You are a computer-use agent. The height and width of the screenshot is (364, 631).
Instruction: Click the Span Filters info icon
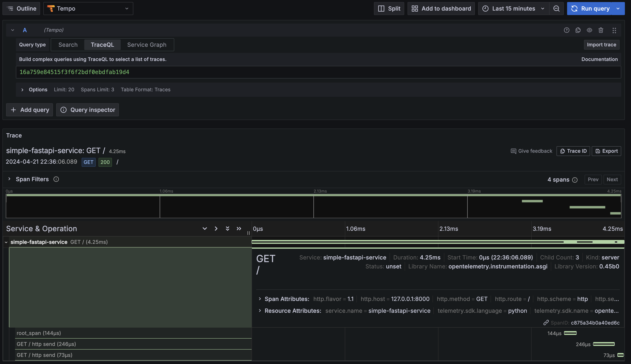click(56, 179)
